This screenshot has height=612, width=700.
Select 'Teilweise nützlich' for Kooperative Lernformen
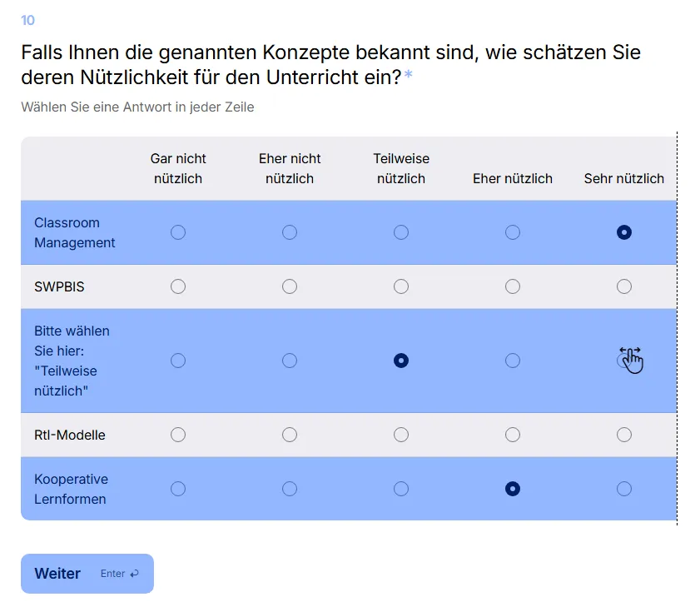pyautogui.click(x=401, y=489)
